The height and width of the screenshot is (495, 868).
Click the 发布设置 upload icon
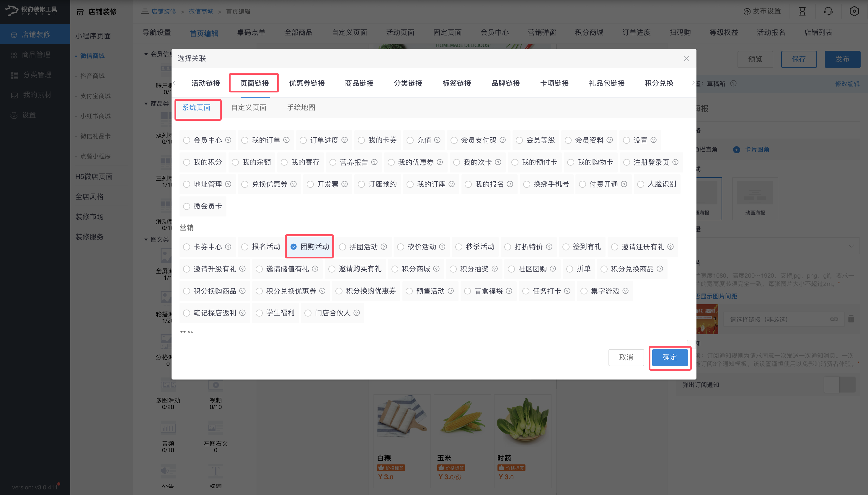click(x=747, y=12)
